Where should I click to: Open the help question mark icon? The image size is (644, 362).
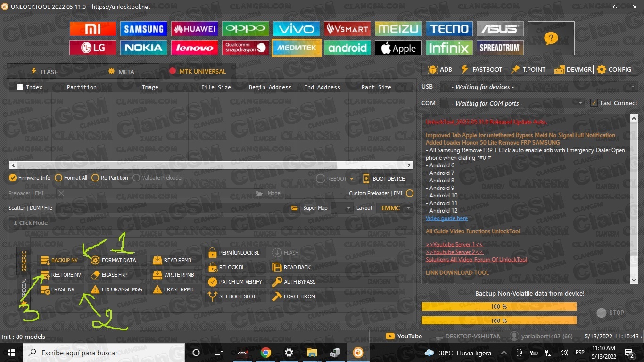(551, 38)
